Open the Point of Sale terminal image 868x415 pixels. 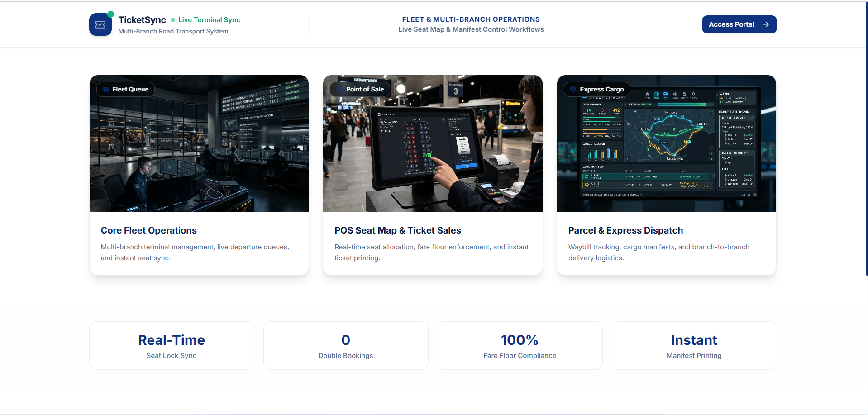point(433,143)
